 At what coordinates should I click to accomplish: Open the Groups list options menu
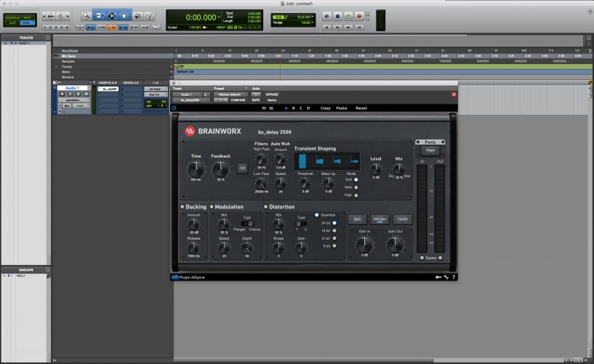pos(48,270)
